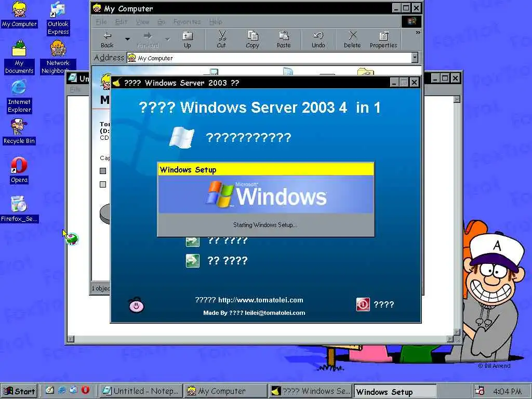Open the Start menu
This screenshot has height=399, width=532.
[x=19, y=391]
